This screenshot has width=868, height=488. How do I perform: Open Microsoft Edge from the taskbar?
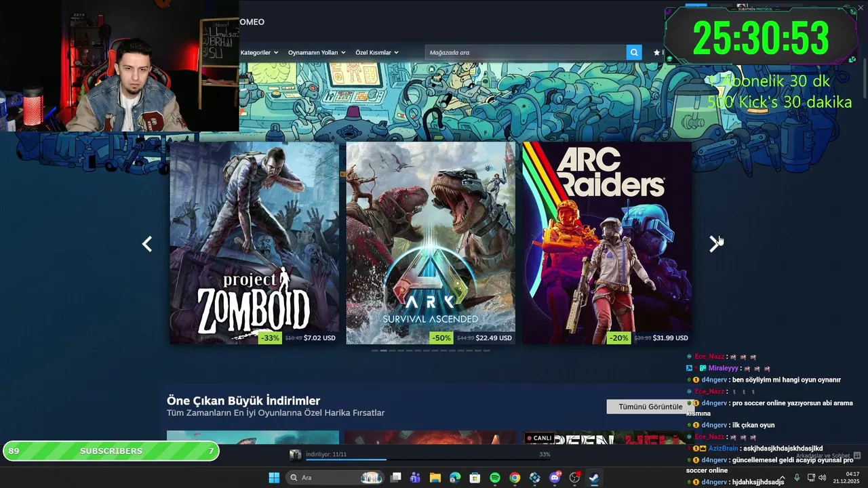click(x=455, y=478)
